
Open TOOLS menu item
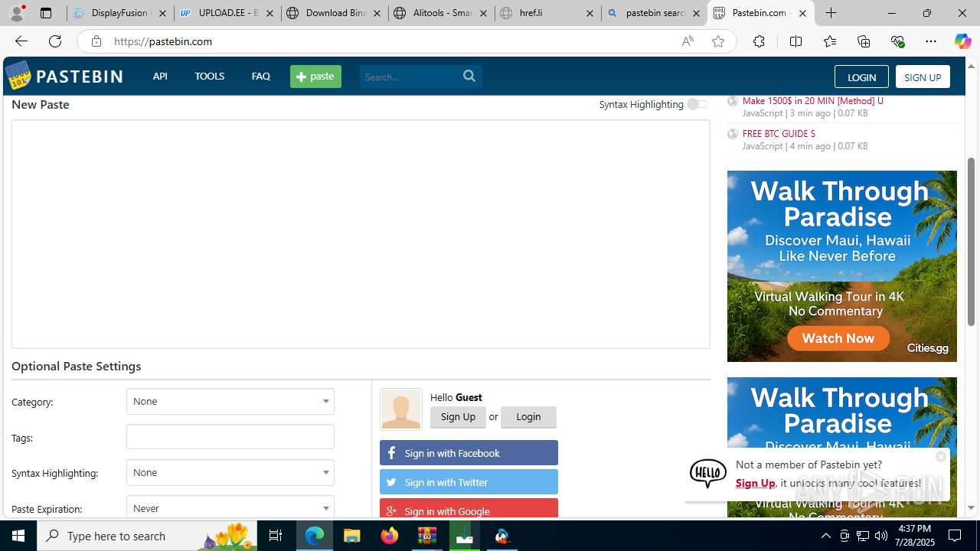pos(209,76)
